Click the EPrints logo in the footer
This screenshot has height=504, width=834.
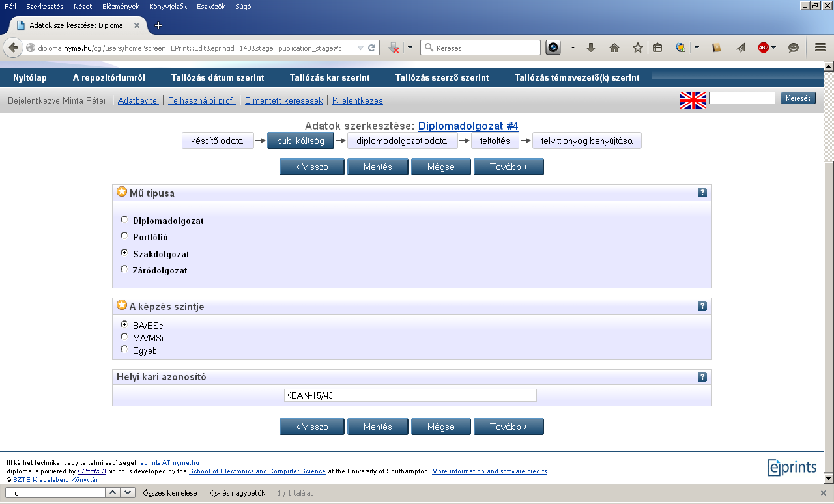792,467
